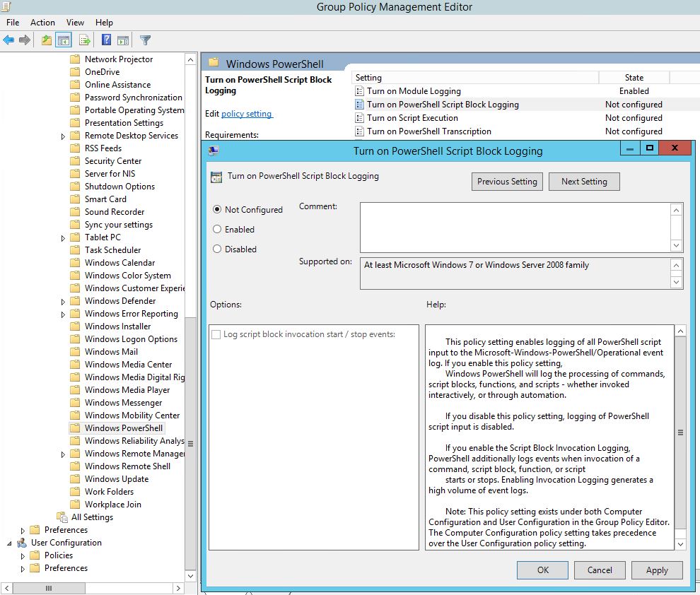The height and width of the screenshot is (595, 700).
Task: Select the Windows Remote Shell tree folder
Action: pos(128,466)
